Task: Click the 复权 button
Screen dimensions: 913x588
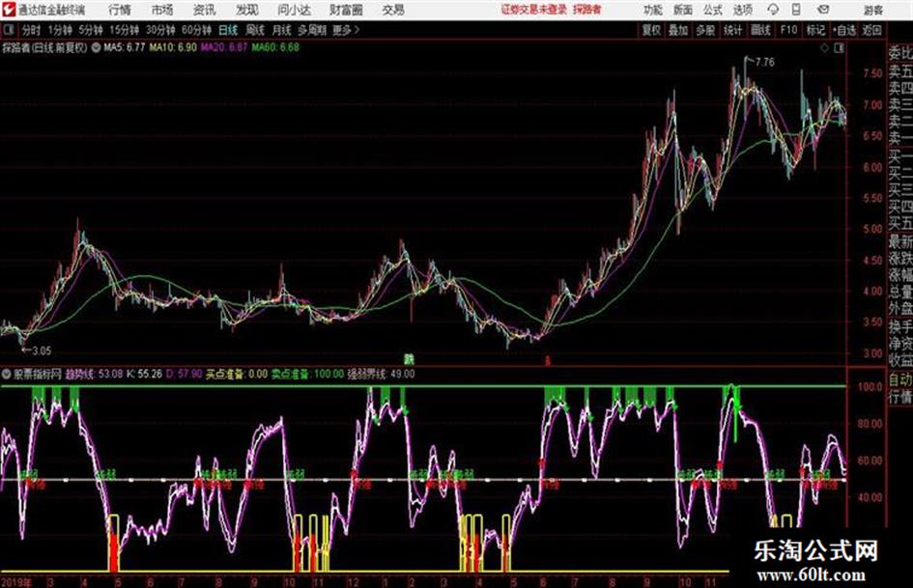Action: (650, 30)
